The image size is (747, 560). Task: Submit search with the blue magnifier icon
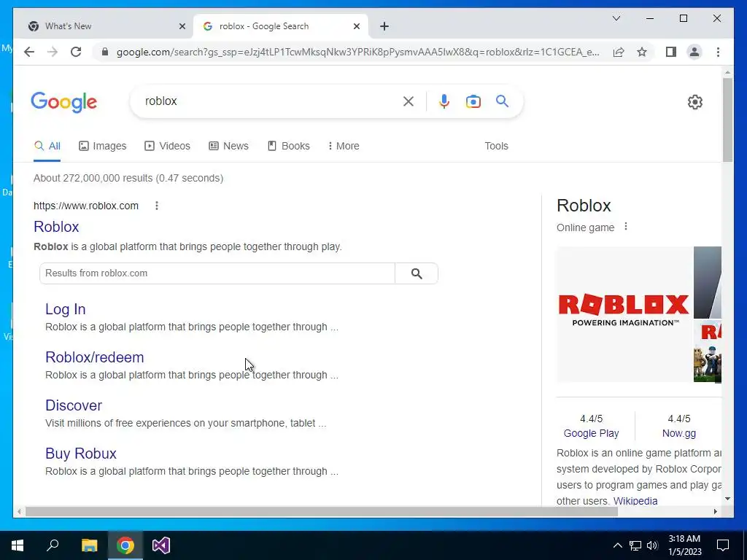[x=502, y=101]
